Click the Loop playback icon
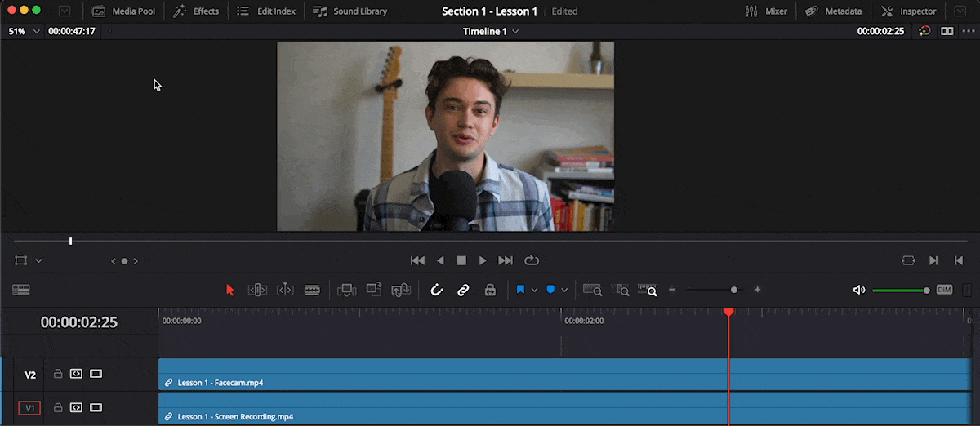This screenshot has height=426, width=980. pos(532,260)
